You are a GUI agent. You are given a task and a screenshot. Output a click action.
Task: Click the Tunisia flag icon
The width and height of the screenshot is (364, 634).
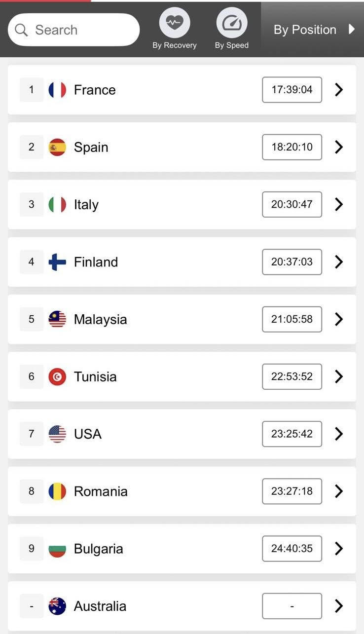pyautogui.click(x=57, y=376)
